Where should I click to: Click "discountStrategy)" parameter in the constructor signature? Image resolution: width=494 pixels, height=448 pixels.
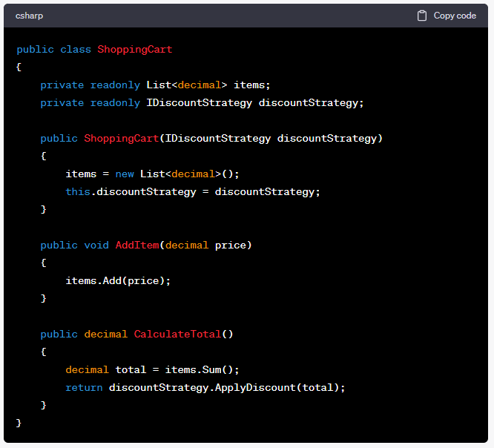pyautogui.click(x=330, y=139)
